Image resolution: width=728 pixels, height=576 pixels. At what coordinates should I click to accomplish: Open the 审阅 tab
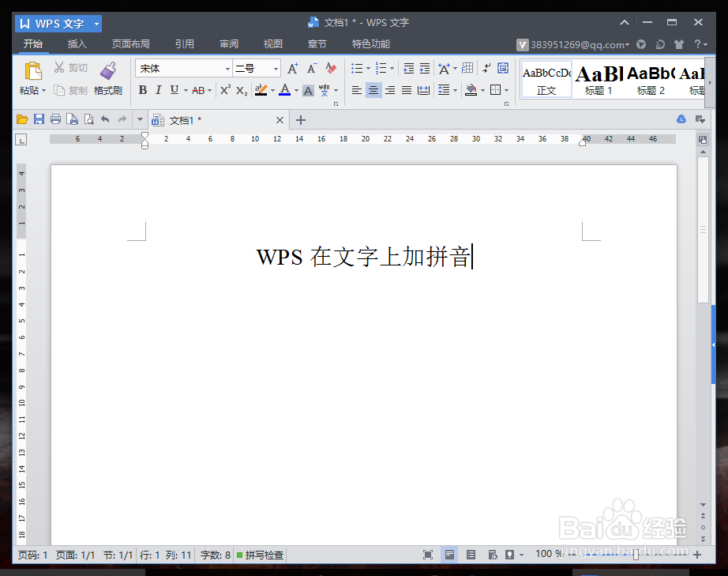pyautogui.click(x=229, y=43)
